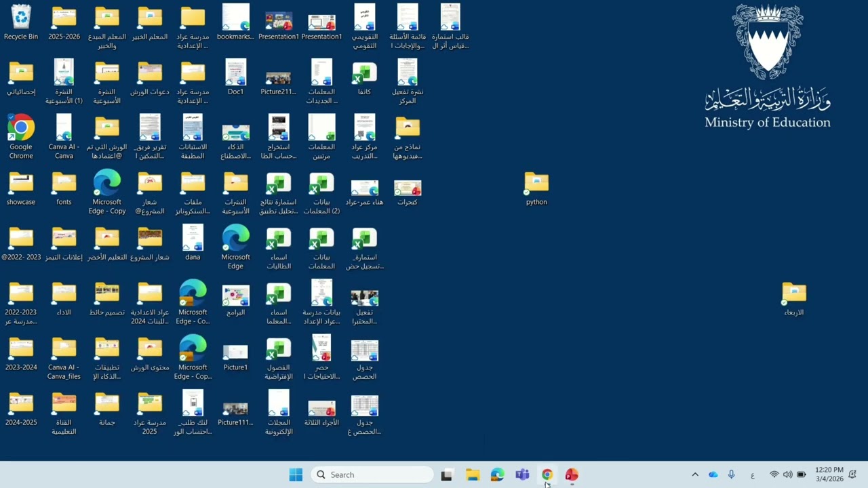Switch to Chrome via taskbar icon
The width and height of the screenshot is (868, 488).
coord(547,474)
